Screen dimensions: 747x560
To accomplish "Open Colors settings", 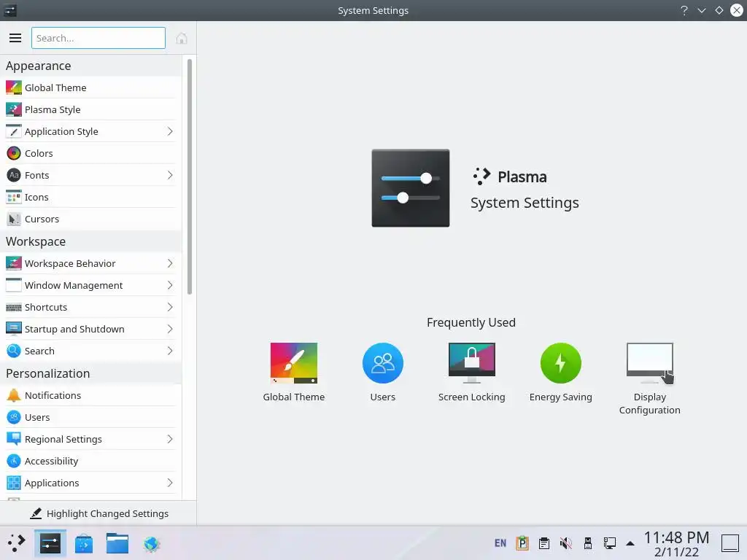I will click(x=90, y=153).
